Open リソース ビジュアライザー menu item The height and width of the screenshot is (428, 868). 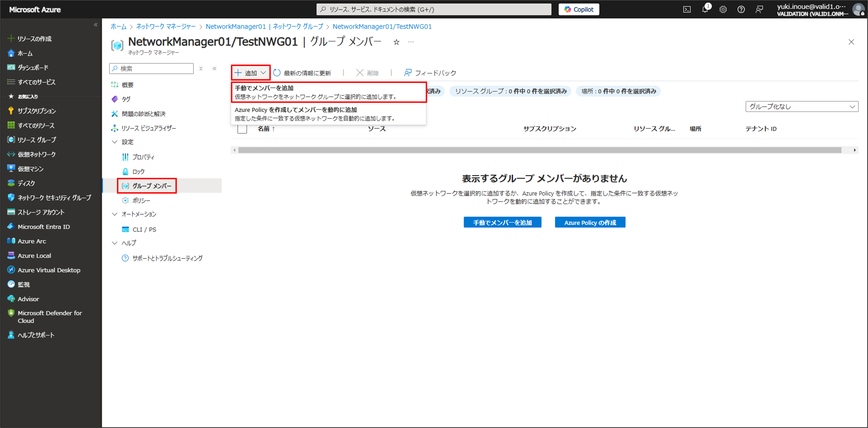(144, 128)
